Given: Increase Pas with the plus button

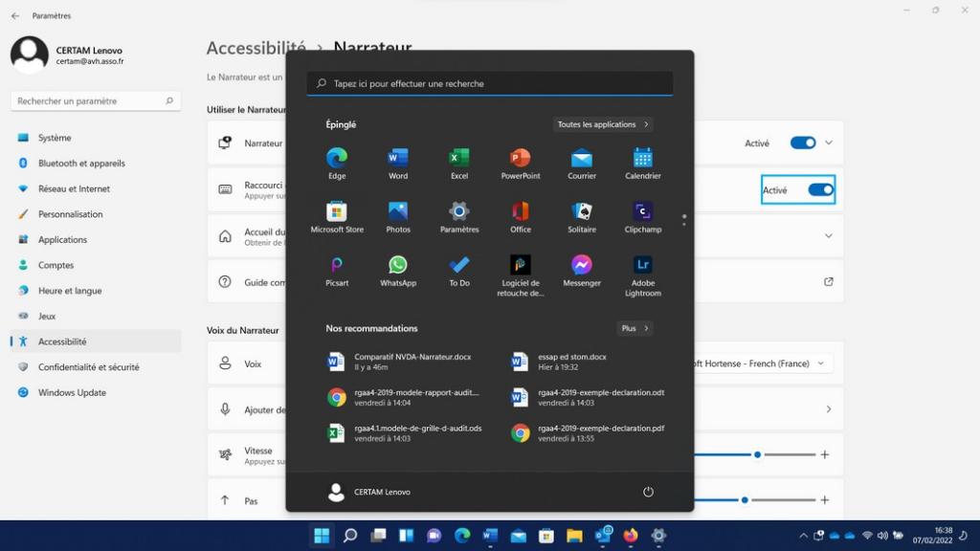Looking at the screenshot, I should coord(825,499).
